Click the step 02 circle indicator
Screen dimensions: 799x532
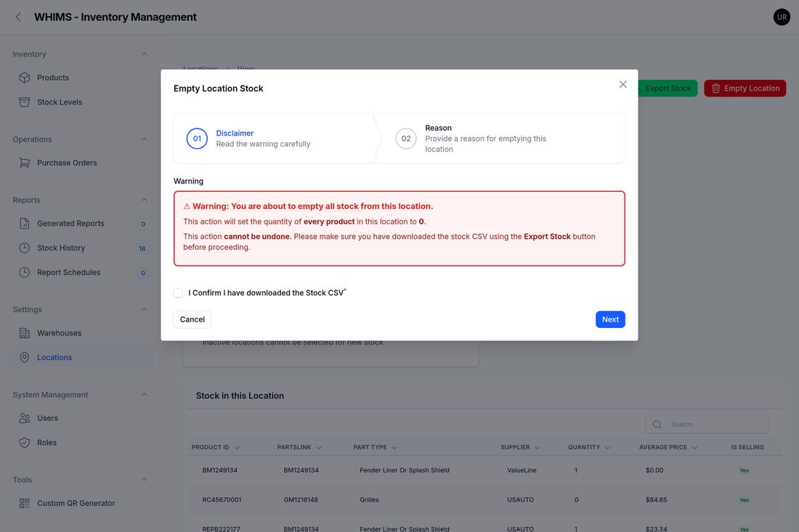pyautogui.click(x=405, y=139)
